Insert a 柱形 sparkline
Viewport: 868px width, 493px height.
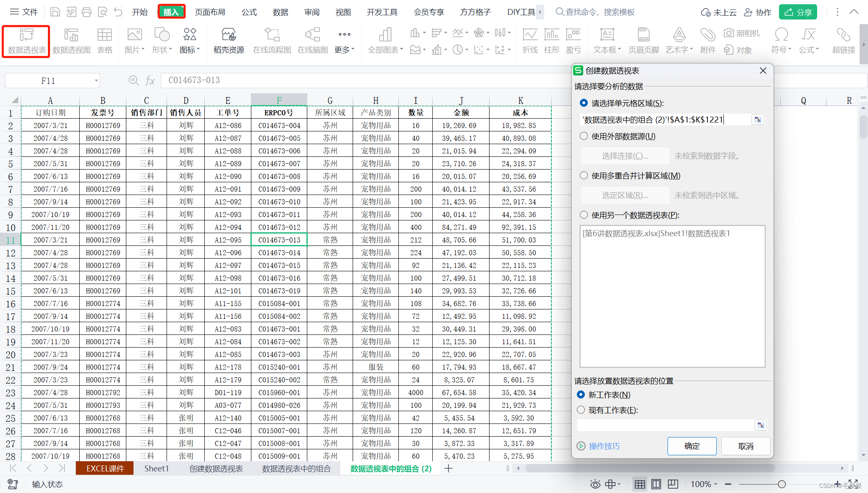coord(552,41)
